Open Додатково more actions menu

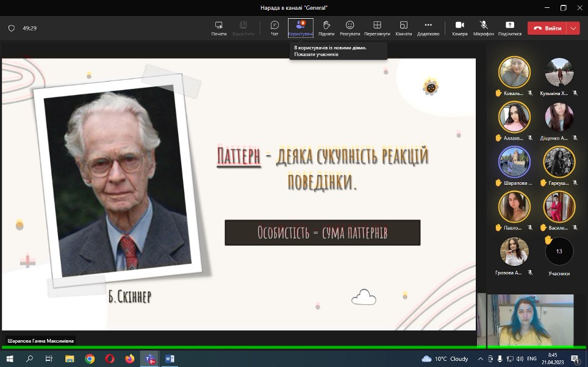point(428,27)
